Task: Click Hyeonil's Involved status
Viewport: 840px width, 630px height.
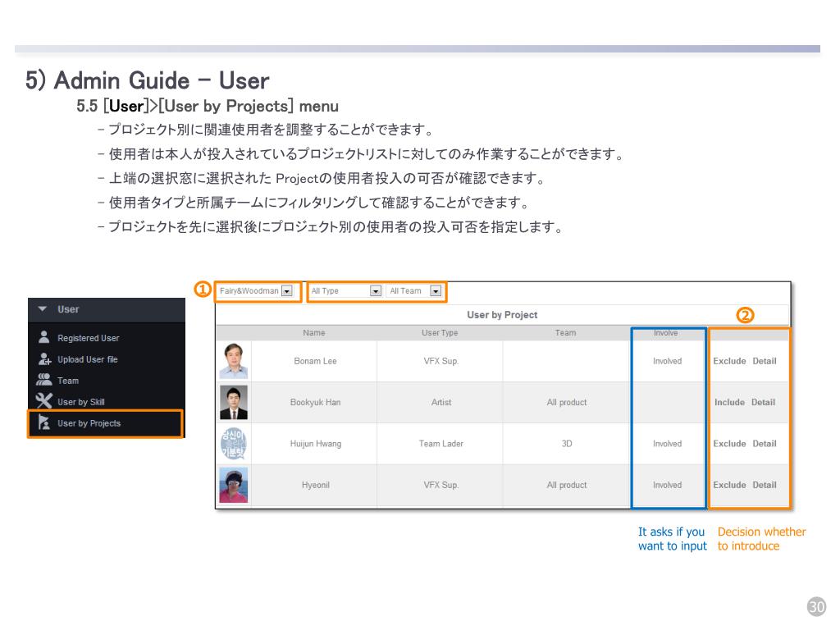Action: point(667,485)
